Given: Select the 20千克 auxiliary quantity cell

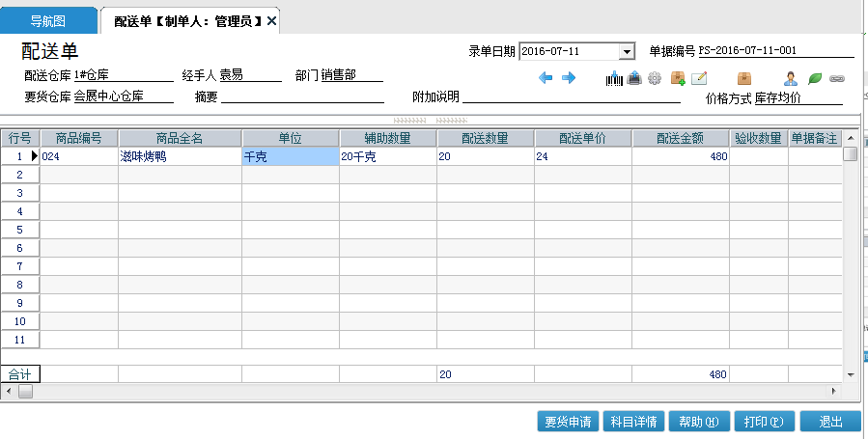Looking at the screenshot, I should (388, 156).
